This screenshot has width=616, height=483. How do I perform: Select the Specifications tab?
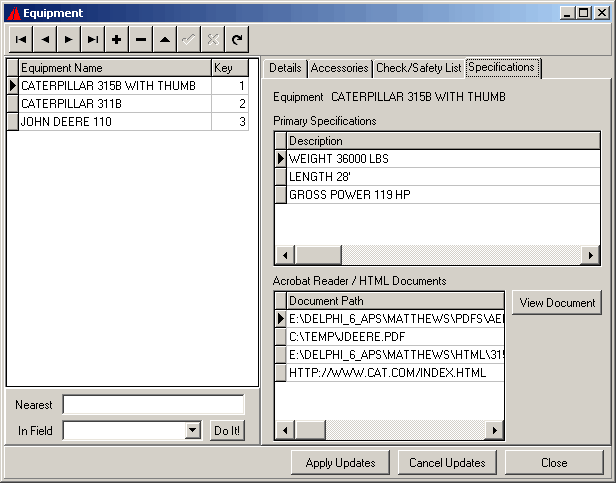click(502, 68)
